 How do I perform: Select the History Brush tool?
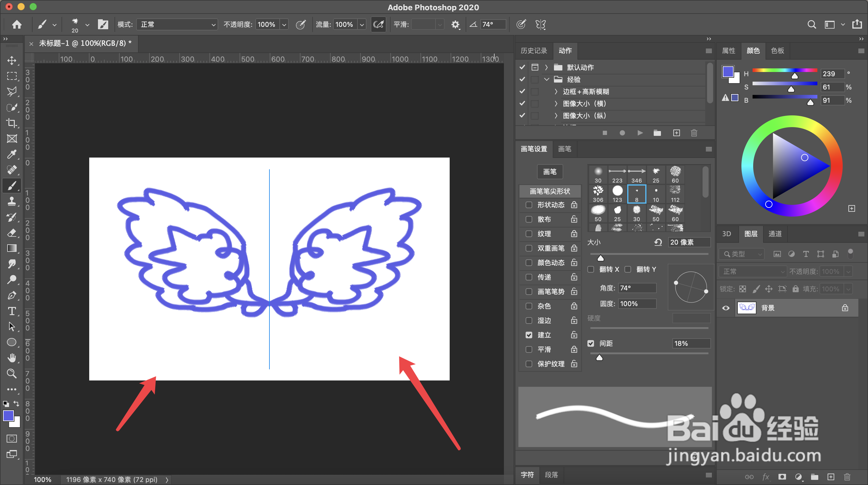[x=12, y=217]
